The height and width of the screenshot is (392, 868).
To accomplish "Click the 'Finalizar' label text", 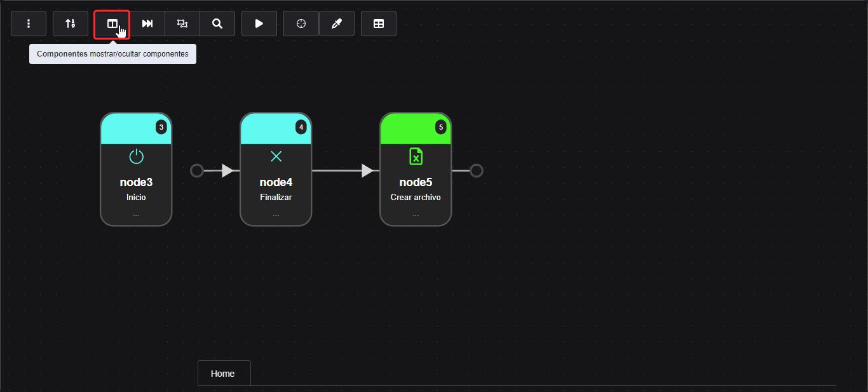I will point(276,197).
